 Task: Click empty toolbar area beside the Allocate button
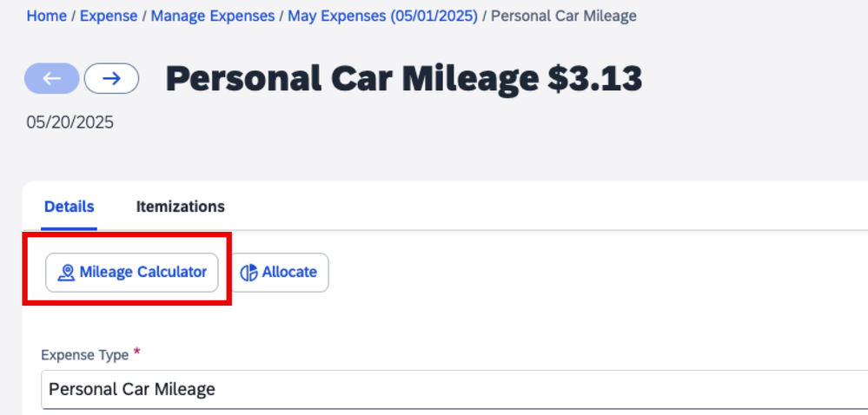(x=553, y=273)
